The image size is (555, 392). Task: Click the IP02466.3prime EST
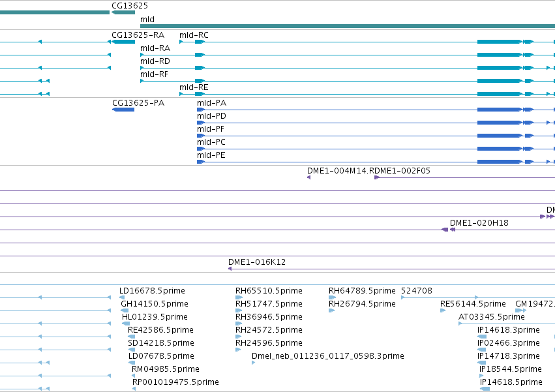(482, 350)
